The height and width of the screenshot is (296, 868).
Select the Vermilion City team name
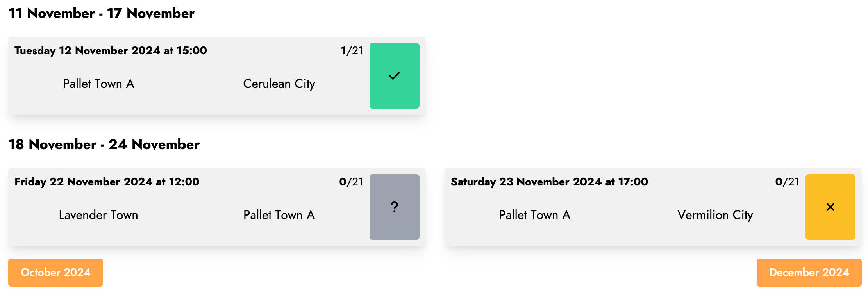click(715, 215)
